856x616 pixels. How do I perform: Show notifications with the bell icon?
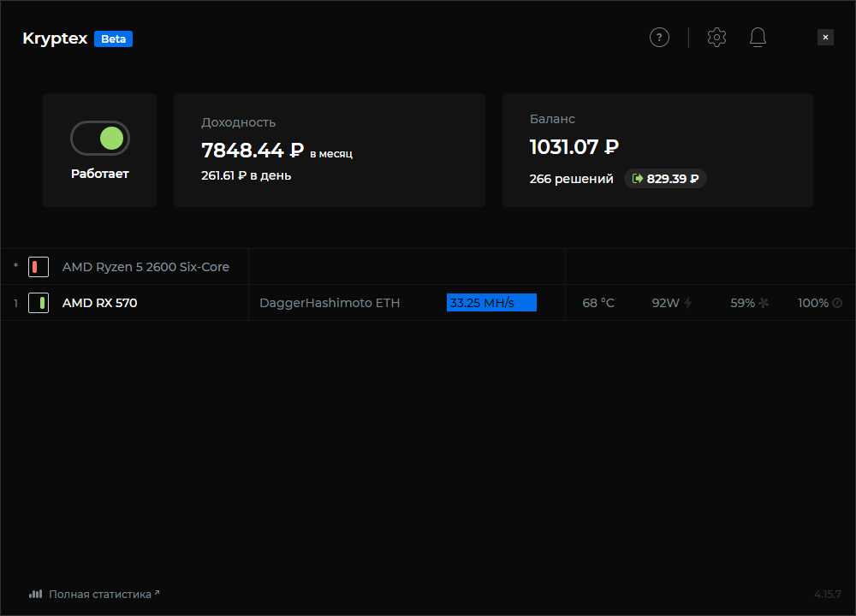point(758,37)
